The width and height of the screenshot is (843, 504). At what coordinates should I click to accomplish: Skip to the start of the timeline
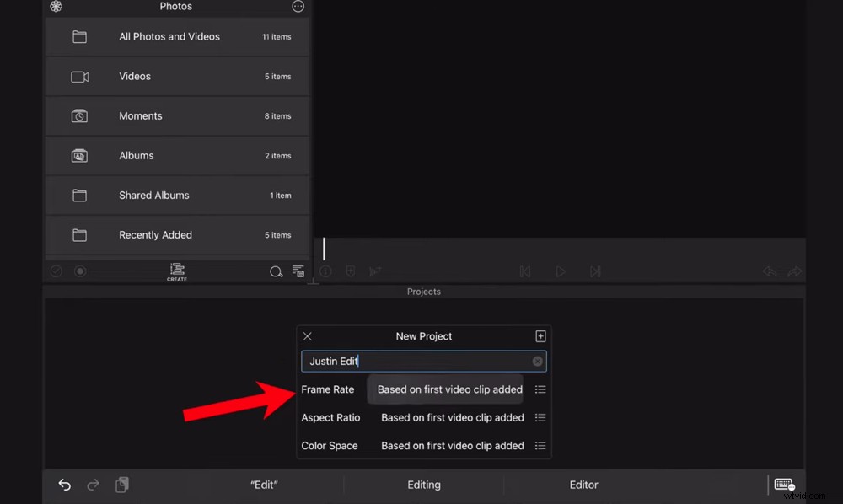[x=525, y=271]
